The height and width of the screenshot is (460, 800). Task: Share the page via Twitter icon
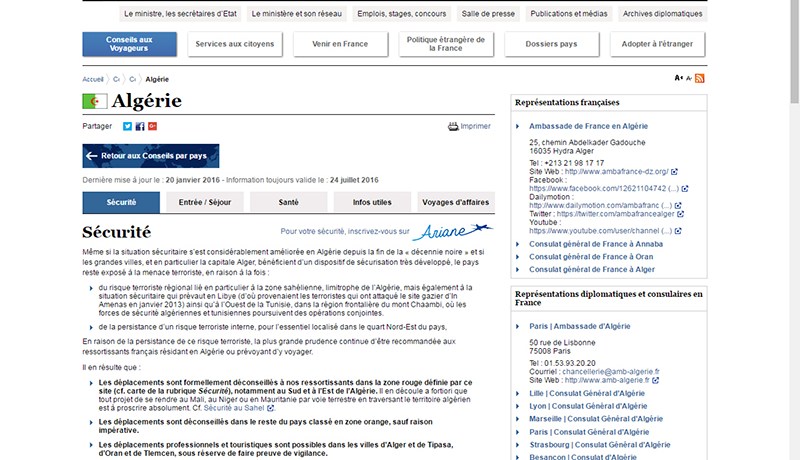(127, 126)
